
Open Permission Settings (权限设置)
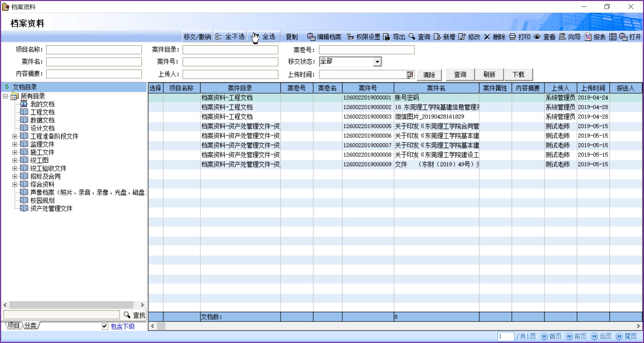[350, 37]
